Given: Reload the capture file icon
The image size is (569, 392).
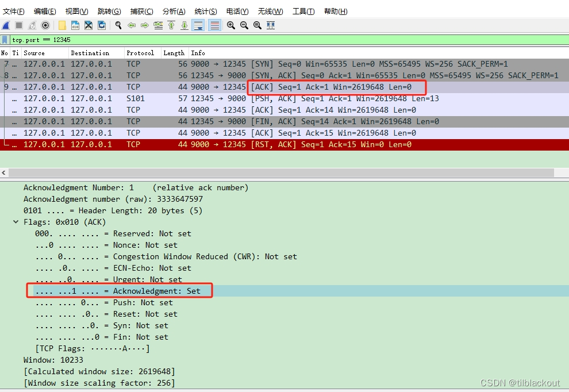Looking at the screenshot, I should click(102, 25).
